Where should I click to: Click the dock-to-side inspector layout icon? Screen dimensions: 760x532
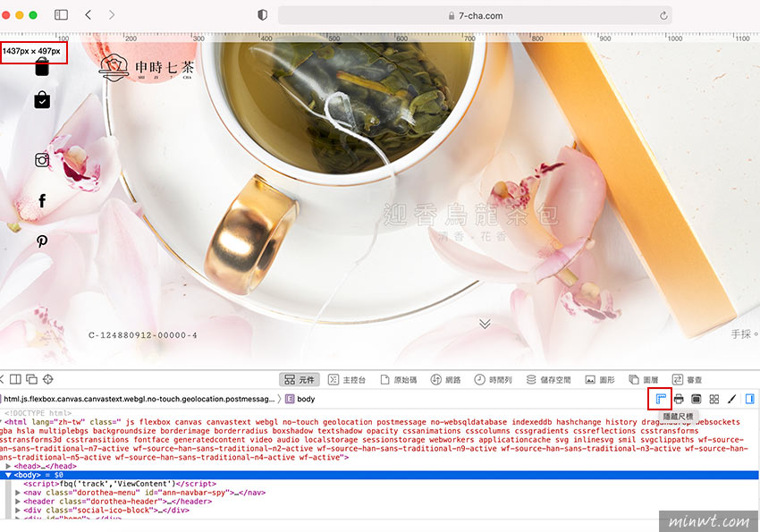coord(15,379)
